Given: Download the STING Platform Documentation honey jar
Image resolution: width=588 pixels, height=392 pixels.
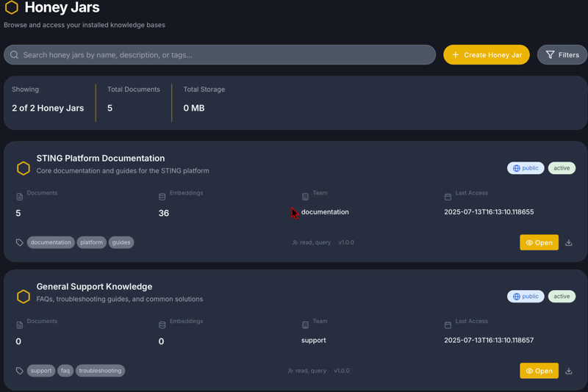Looking at the screenshot, I should pos(569,243).
